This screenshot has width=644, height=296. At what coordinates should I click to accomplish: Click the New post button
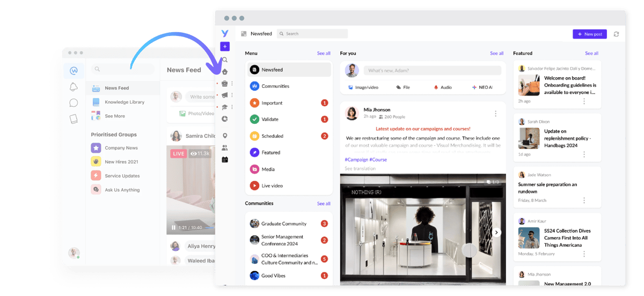pos(590,34)
